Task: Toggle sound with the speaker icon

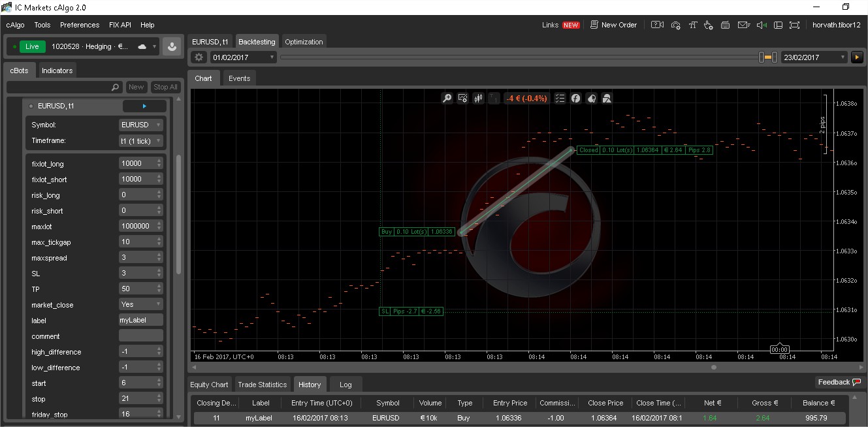Action: pos(762,25)
